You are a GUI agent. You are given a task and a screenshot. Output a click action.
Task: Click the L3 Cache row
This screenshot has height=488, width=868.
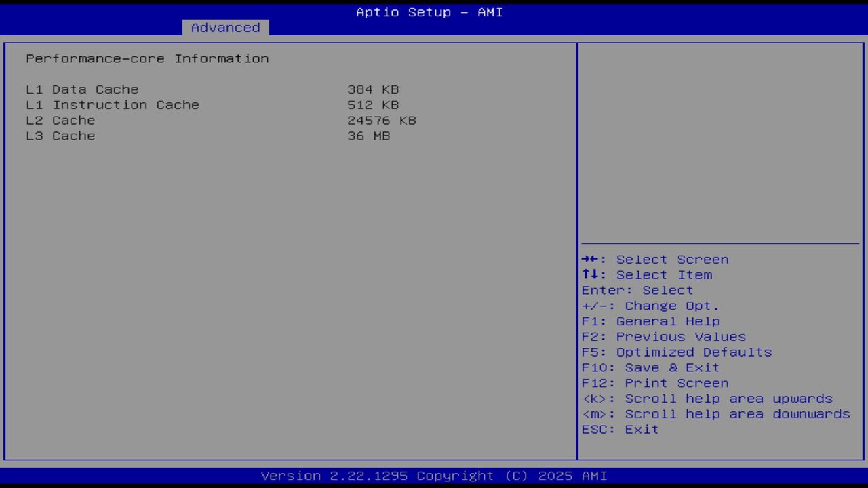coord(60,136)
